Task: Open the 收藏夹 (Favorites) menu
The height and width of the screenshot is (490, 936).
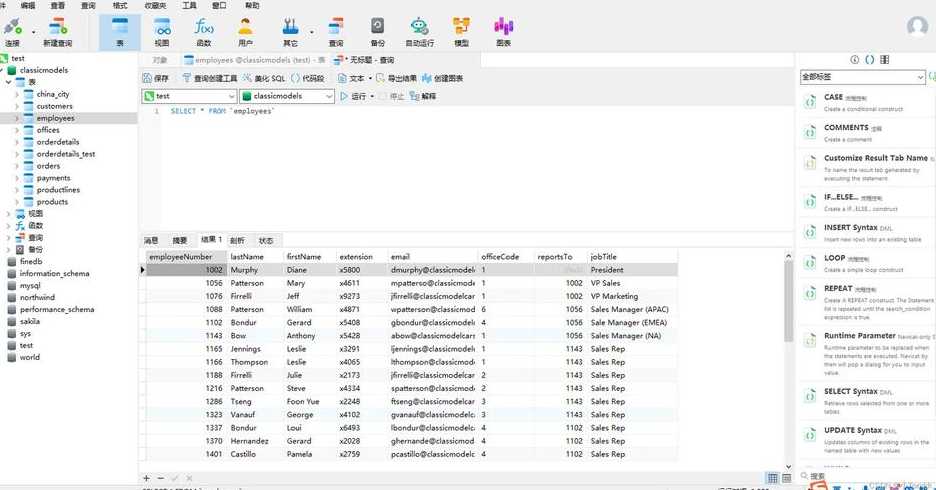Action: point(155,5)
